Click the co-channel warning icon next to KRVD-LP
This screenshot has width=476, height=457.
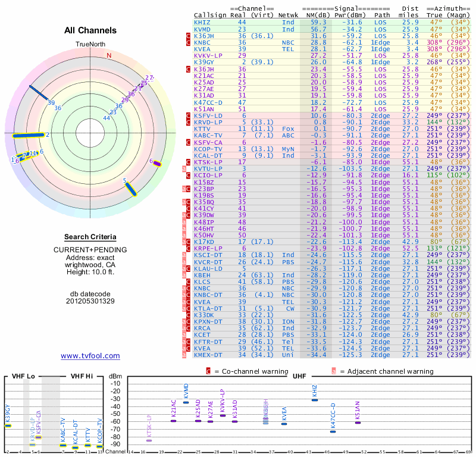click(189, 122)
